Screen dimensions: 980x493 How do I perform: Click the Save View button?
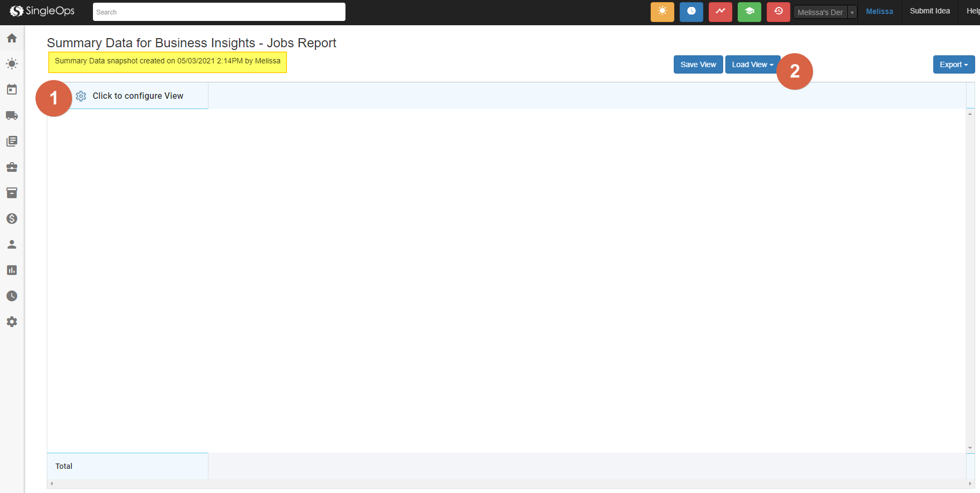point(698,64)
